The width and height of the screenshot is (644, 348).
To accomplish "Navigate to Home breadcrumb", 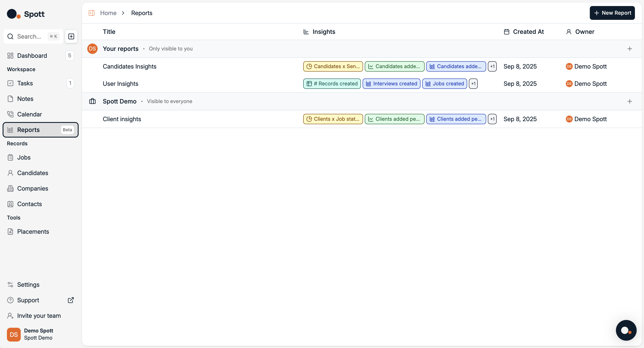I will point(108,13).
